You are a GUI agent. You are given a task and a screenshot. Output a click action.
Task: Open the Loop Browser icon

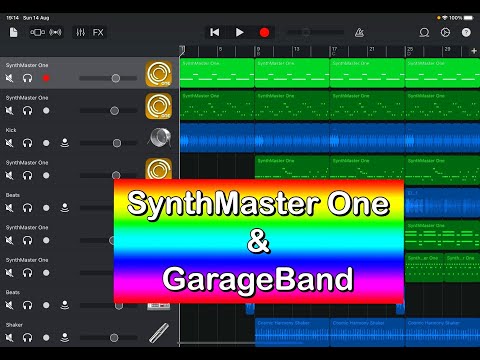(424, 33)
